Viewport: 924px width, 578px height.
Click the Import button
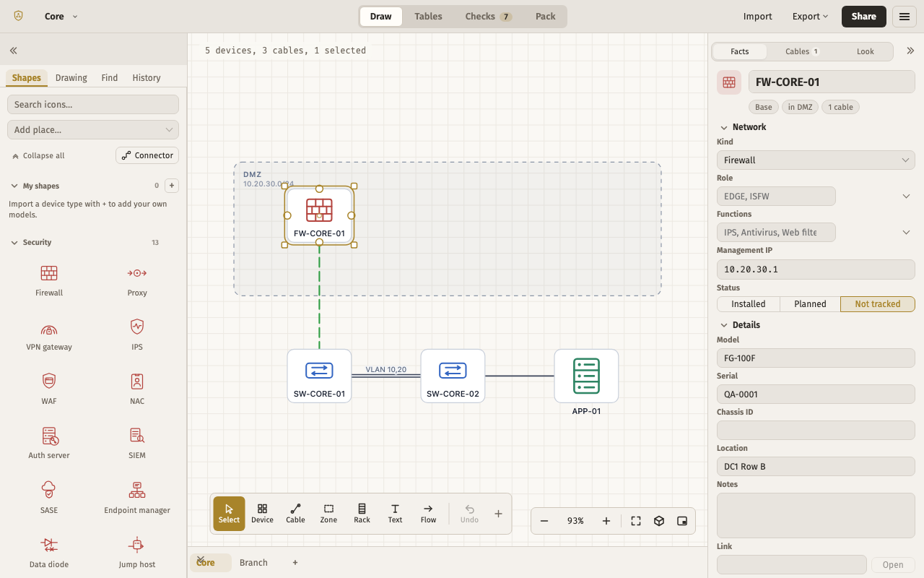[x=757, y=17]
